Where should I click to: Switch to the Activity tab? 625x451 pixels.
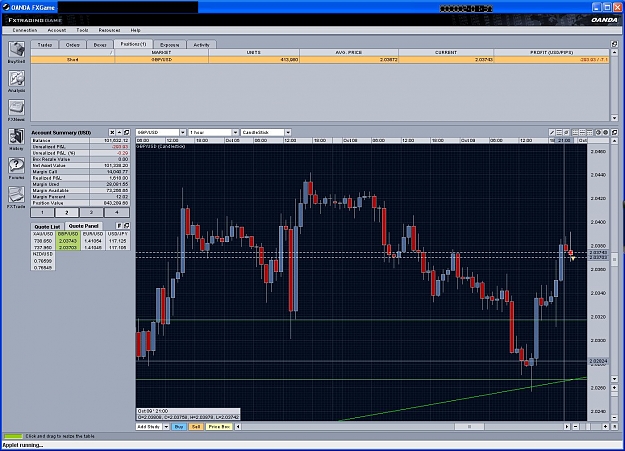coord(201,45)
